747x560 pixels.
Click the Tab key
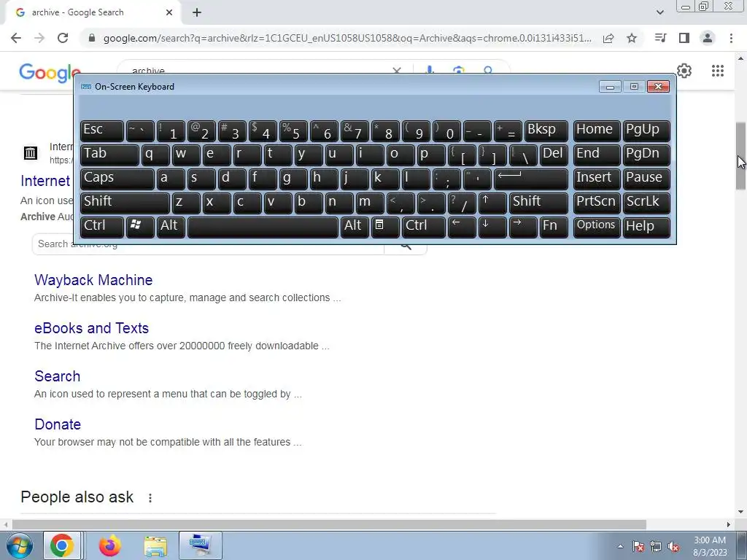(x=109, y=155)
